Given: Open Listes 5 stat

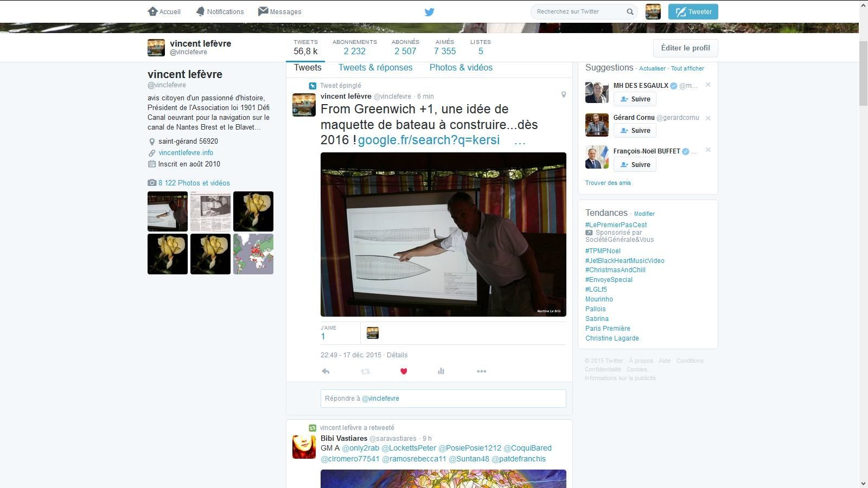Looking at the screenshot, I should pos(481,48).
